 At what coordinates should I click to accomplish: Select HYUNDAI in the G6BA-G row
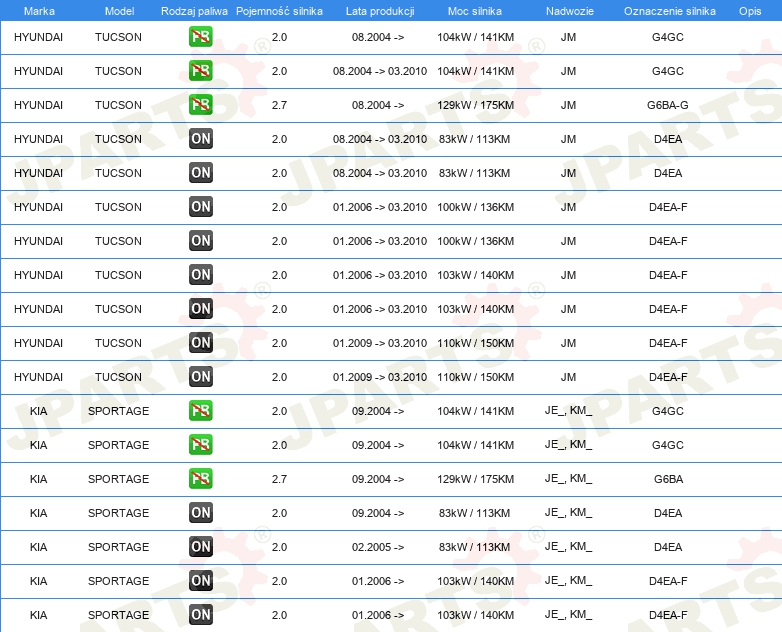38,105
